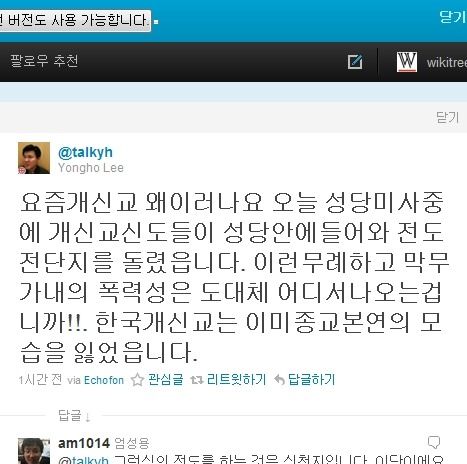Click the favorite star icon
467x464 pixels.
click(137, 380)
